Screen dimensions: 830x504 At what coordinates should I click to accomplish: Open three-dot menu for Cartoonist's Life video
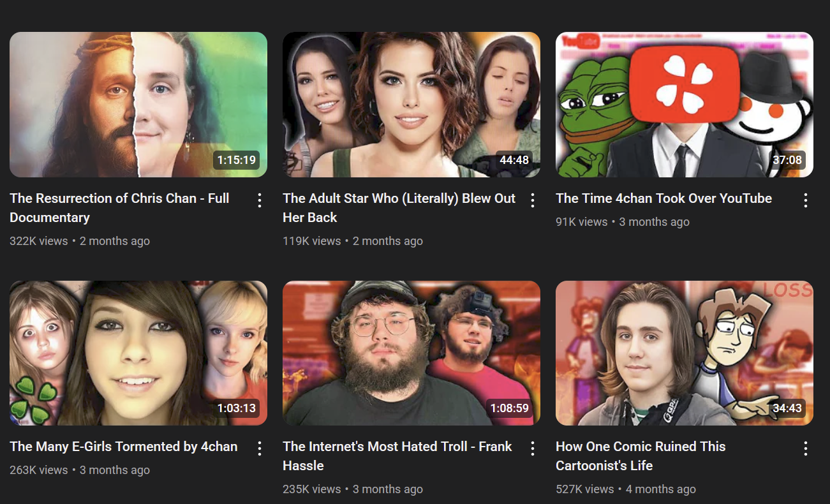(x=806, y=448)
